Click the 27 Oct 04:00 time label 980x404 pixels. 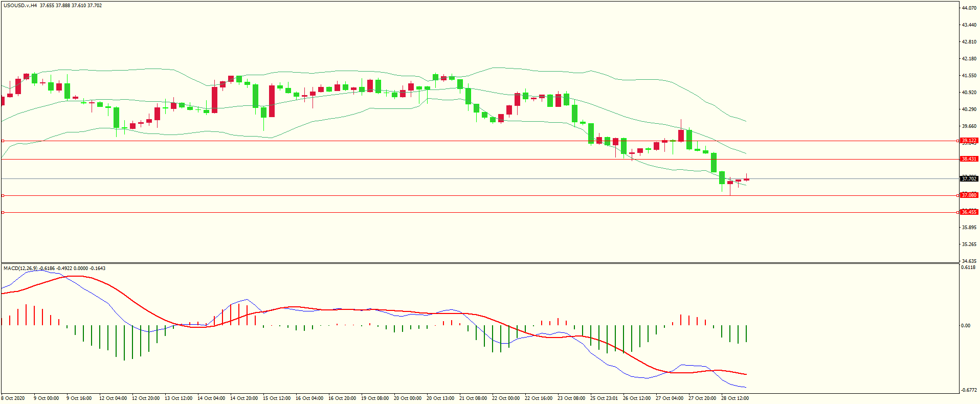(670, 398)
